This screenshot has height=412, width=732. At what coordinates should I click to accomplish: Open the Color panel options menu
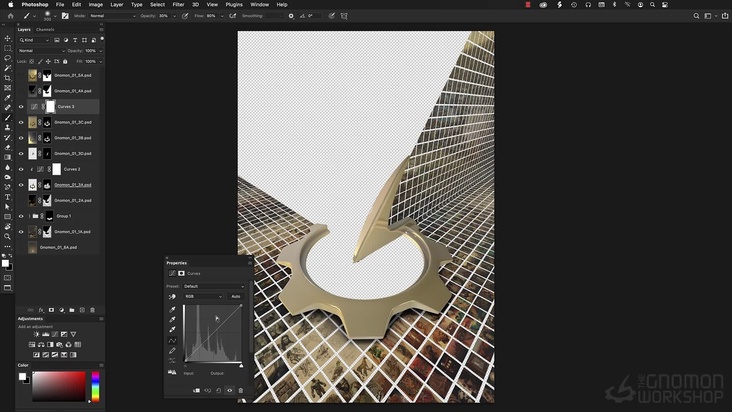(101, 365)
